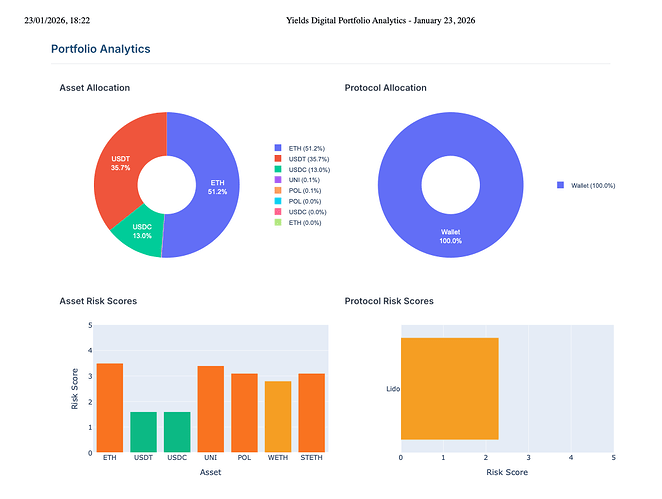Click the USDC 13.0% donut slice

142,231
